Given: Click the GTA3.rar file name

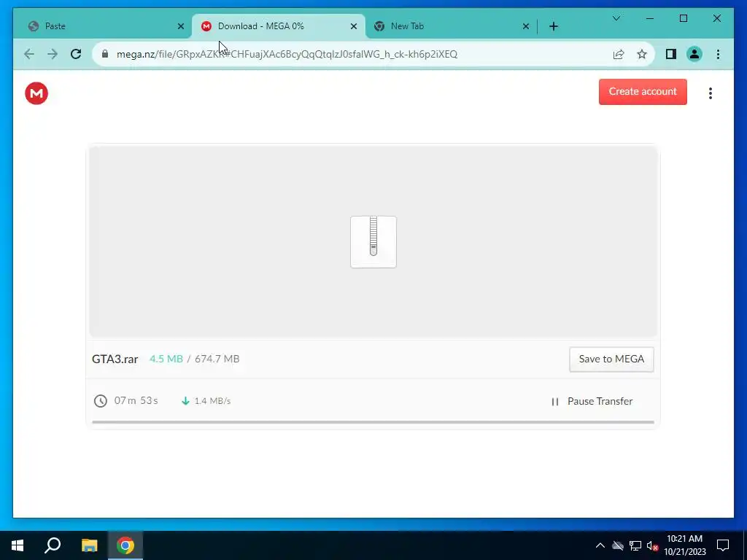Looking at the screenshot, I should pos(115,359).
